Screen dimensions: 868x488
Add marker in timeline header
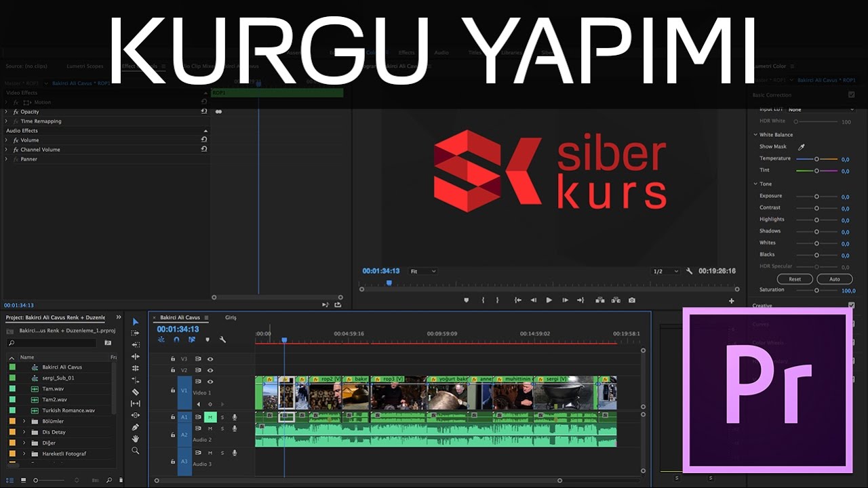coord(208,340)
